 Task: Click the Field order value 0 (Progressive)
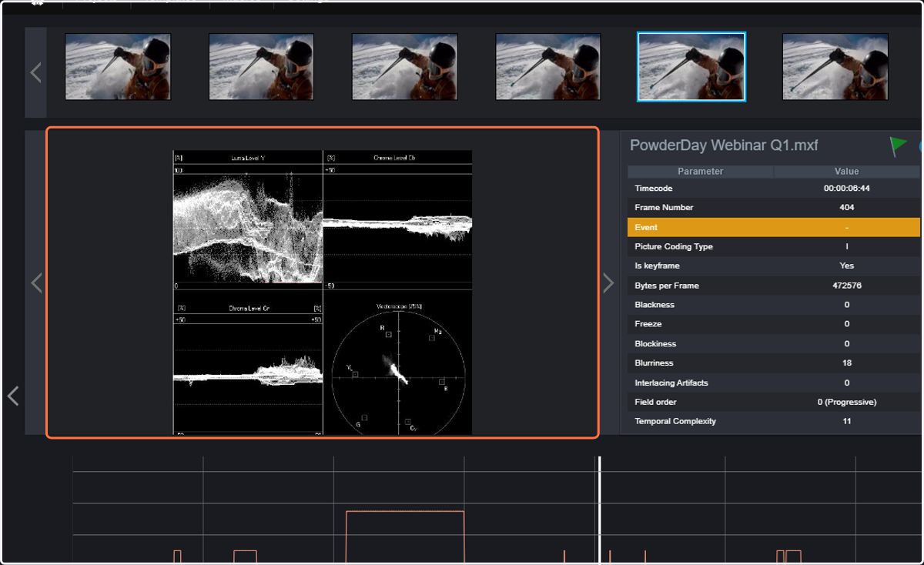(x=847, y=402)
